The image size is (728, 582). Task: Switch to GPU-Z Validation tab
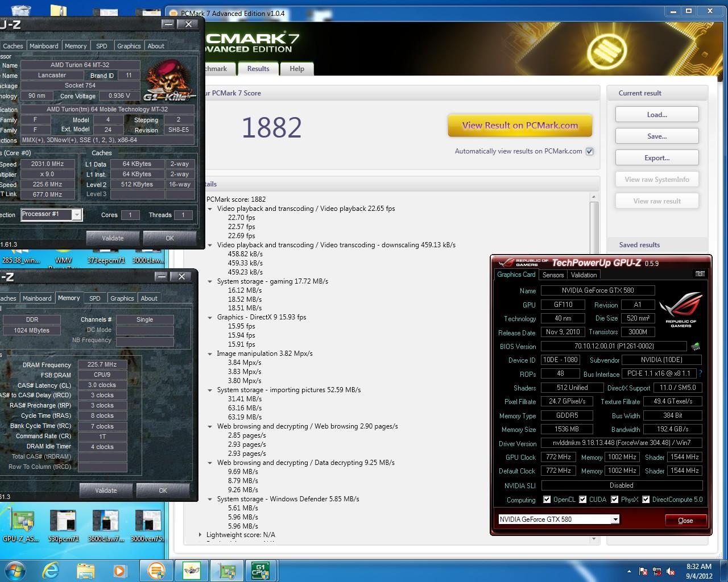(584, 275)
